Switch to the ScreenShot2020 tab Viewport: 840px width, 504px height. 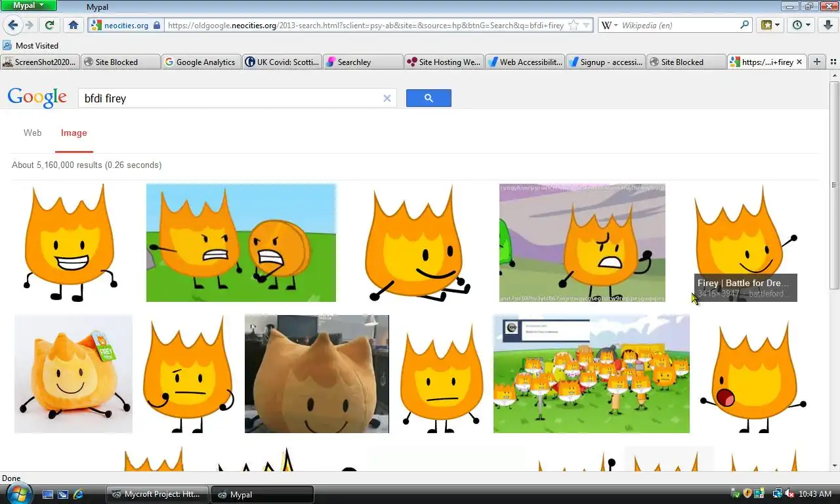point(40,62)
